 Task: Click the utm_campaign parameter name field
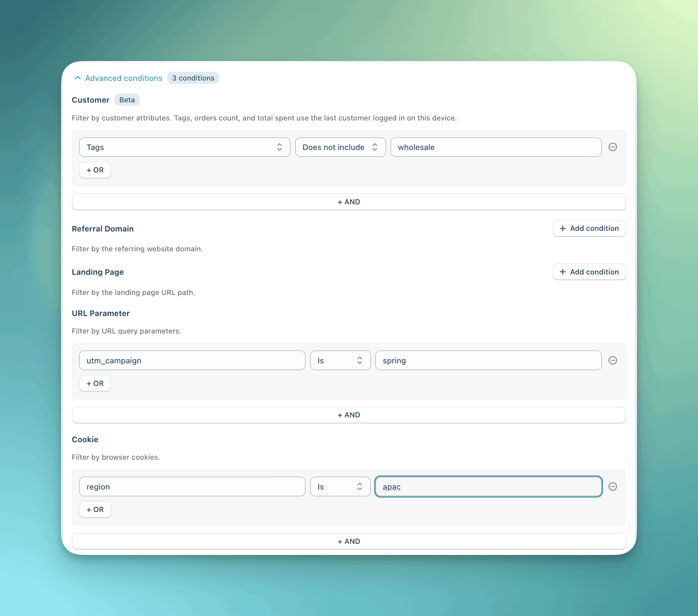click(x=192, y=360)
